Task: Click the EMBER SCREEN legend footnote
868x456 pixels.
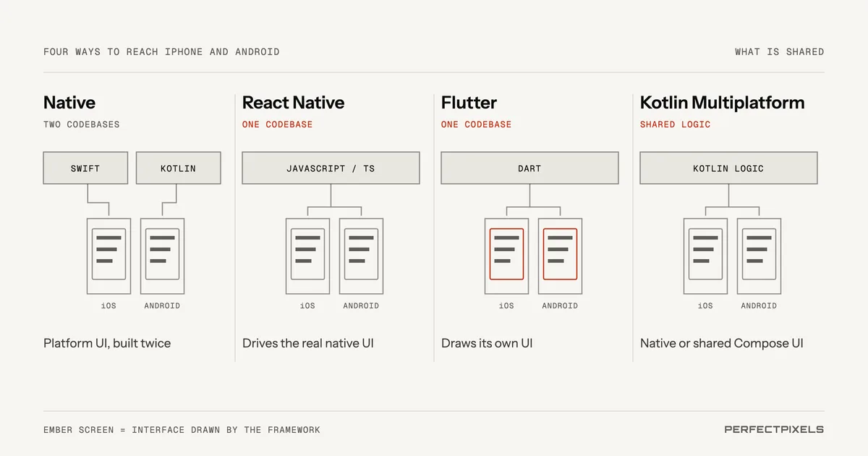Action: point(182,430)
